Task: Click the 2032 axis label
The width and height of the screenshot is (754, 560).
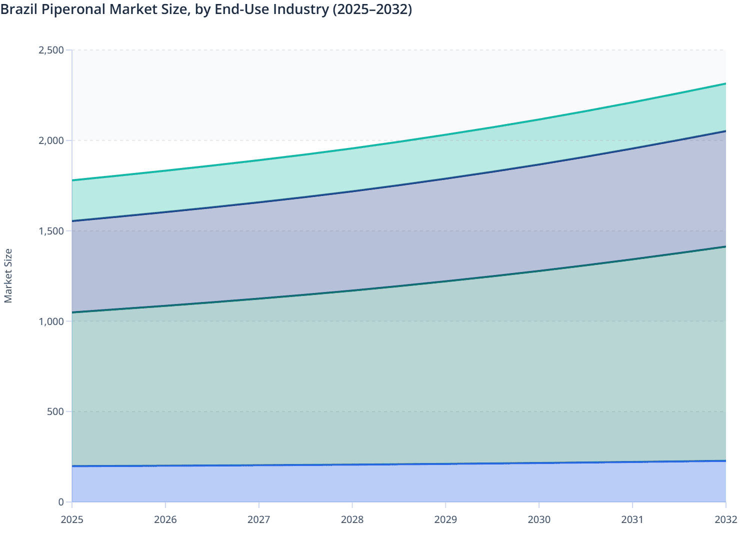Action: click(725, 520)
